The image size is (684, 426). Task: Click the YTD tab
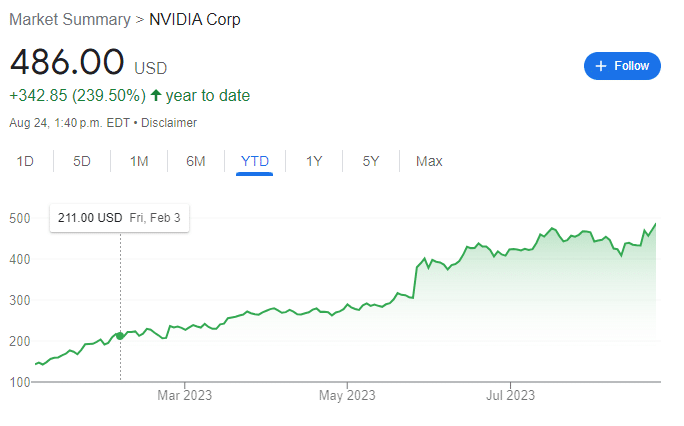click(x=255, y=161)
